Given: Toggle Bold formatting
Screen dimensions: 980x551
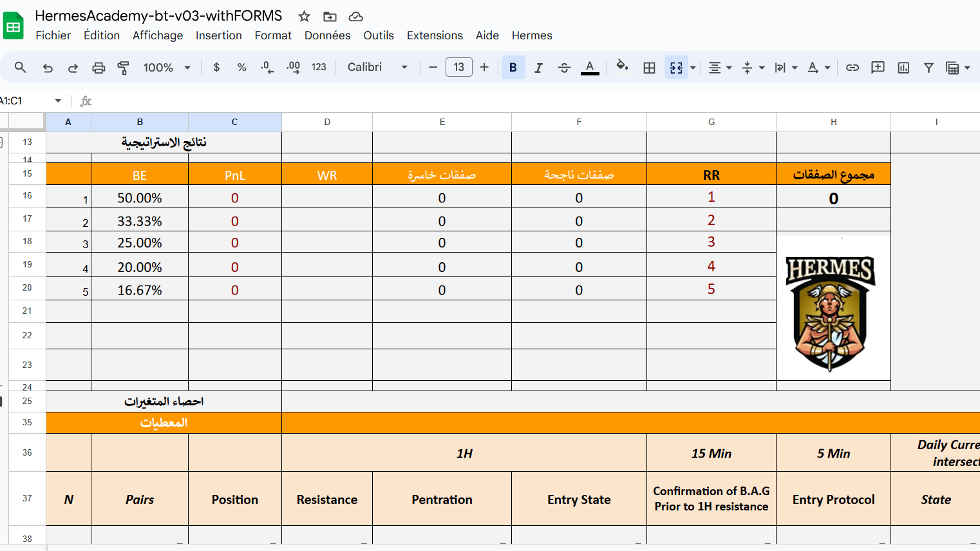Looking at the screenshot, I should [x=513, y=68].
